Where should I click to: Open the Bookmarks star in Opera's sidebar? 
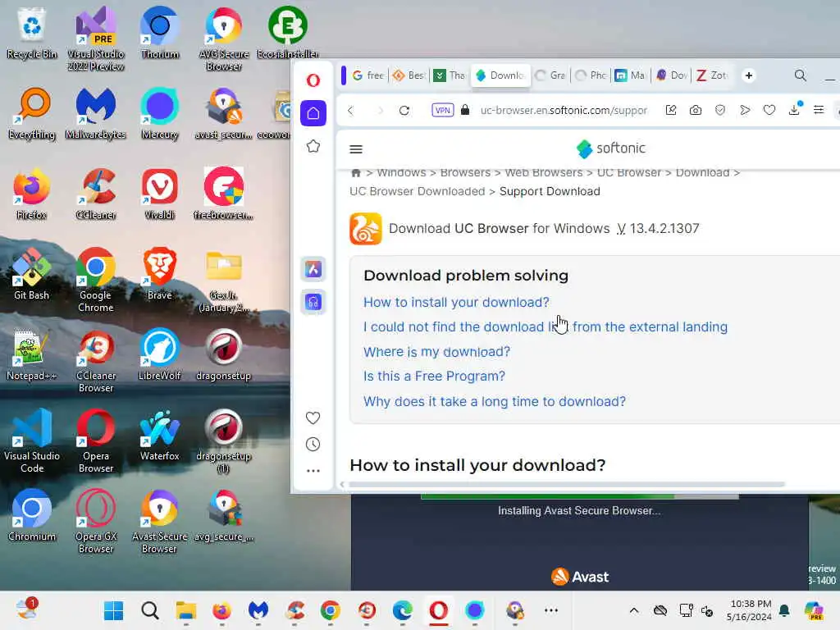coord(313,146)
